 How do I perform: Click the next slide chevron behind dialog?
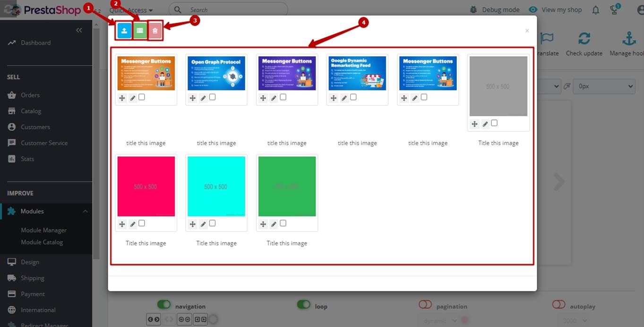[559, 181]
